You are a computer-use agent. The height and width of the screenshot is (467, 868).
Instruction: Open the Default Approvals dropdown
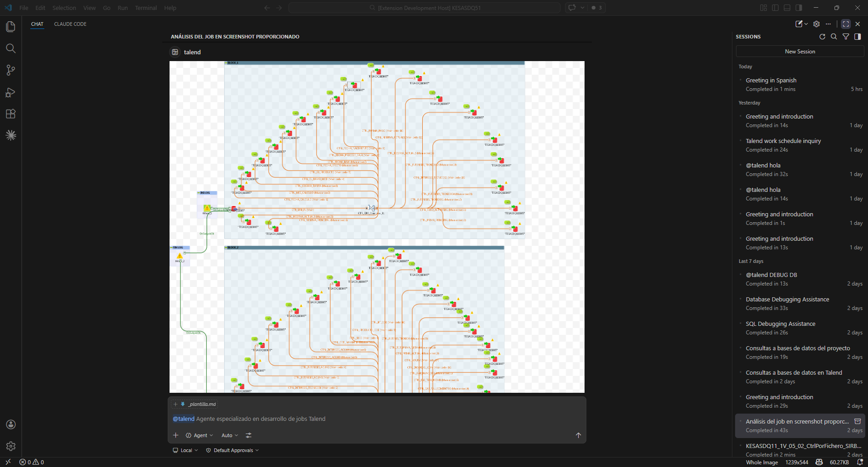[232, 450]
